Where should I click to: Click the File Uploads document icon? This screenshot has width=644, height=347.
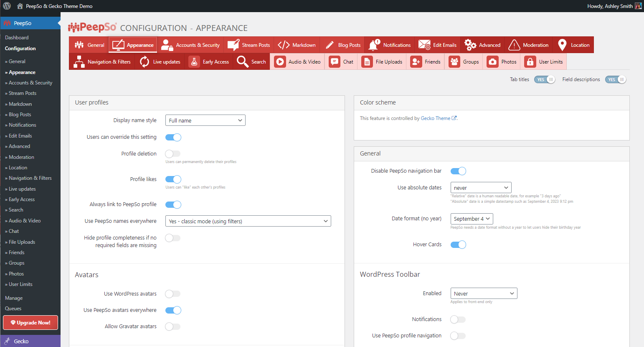(x=367, y=61)
